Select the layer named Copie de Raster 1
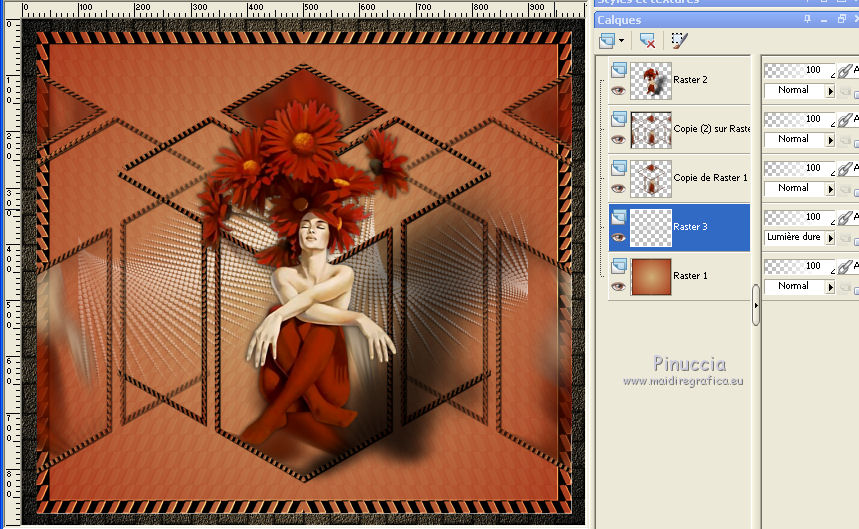 [711, 178]
